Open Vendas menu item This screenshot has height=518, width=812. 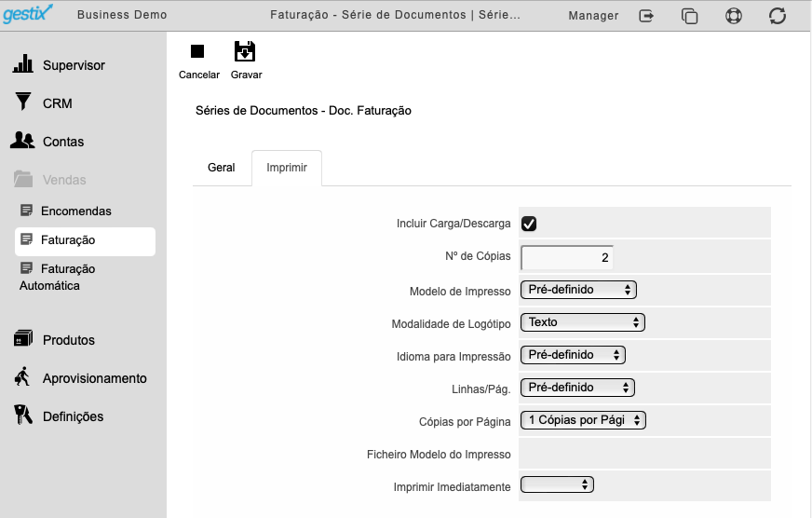click(x=64, y=180)
